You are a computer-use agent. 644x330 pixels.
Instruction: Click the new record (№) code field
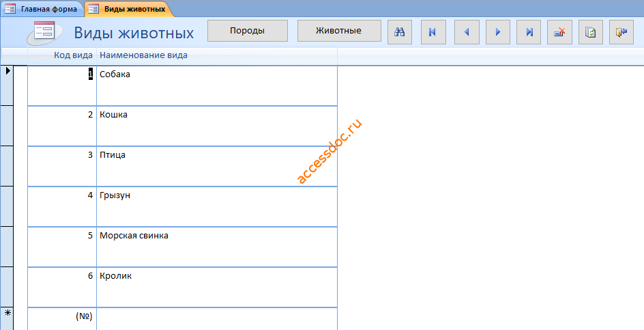(x=62, y=319)
